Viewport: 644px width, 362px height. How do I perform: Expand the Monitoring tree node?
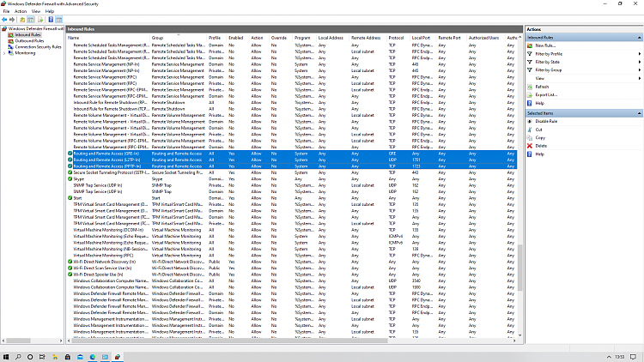point(4,53)
